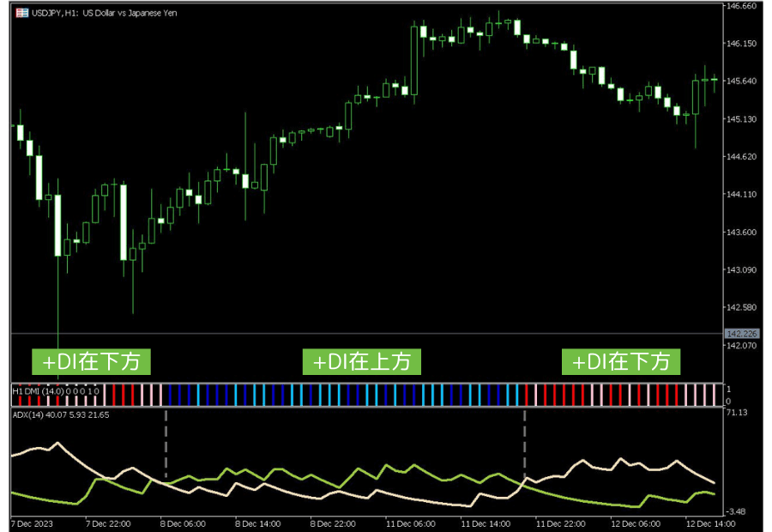Click the 145.640 price level label
772x532 pixels.
click(x=742, y=81)
